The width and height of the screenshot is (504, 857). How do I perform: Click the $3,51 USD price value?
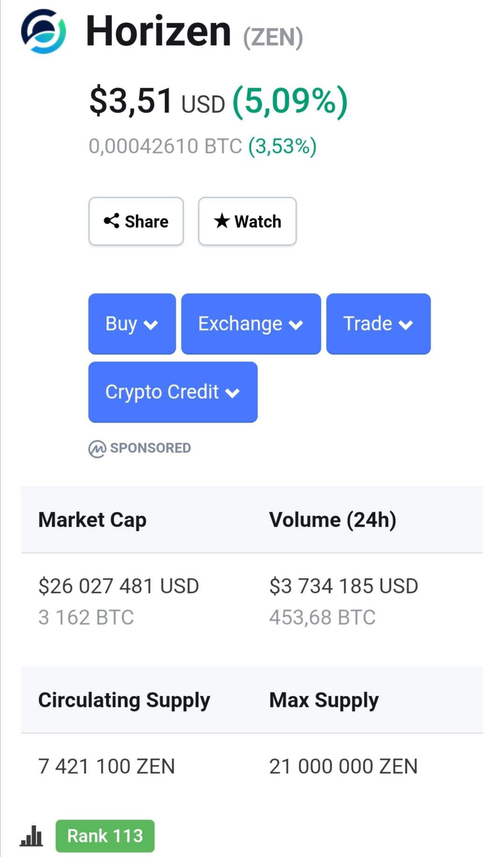[157, 101]
